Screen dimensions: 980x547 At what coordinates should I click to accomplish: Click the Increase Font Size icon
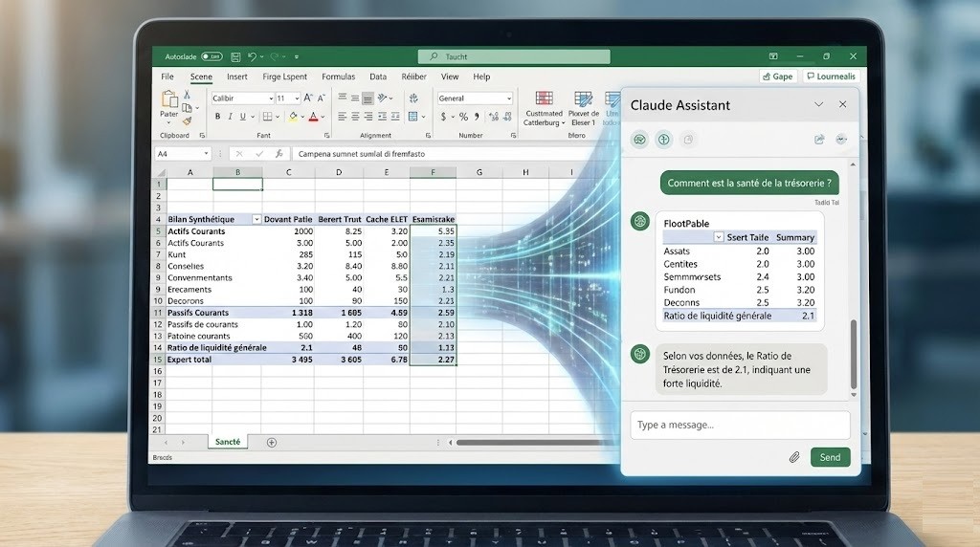click(x=308, y=98)
